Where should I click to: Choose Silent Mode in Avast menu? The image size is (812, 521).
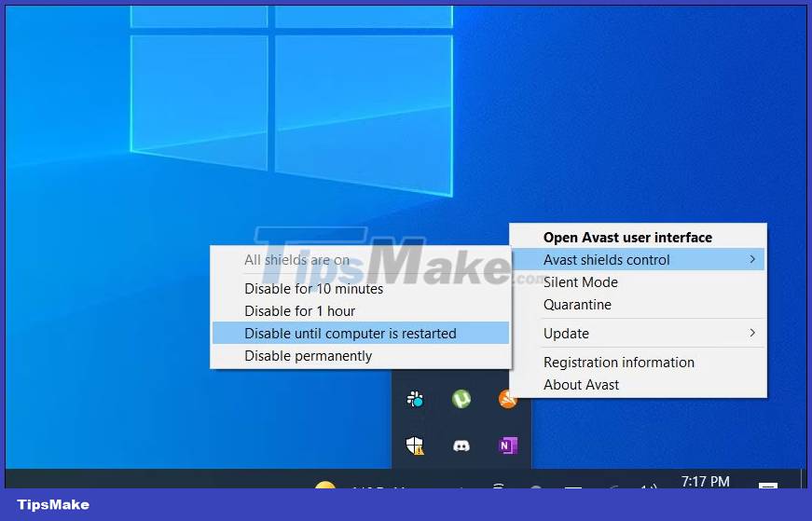pyautogui.click(x=638, y=282)
